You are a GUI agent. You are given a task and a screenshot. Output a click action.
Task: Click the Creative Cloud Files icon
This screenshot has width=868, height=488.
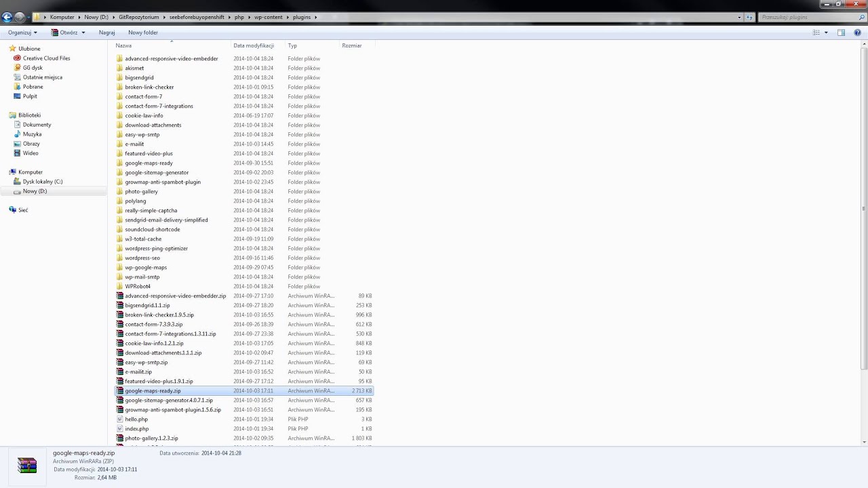pos(18,58)
